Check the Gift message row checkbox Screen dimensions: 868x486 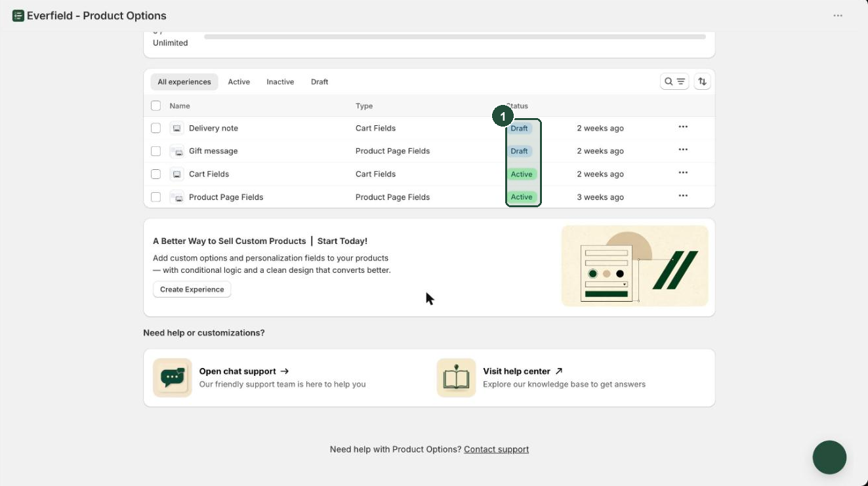click(x=155, y=152)
